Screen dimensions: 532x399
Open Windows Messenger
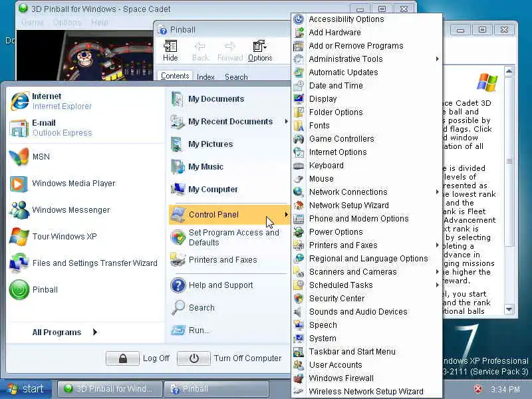tap(85, 210)
